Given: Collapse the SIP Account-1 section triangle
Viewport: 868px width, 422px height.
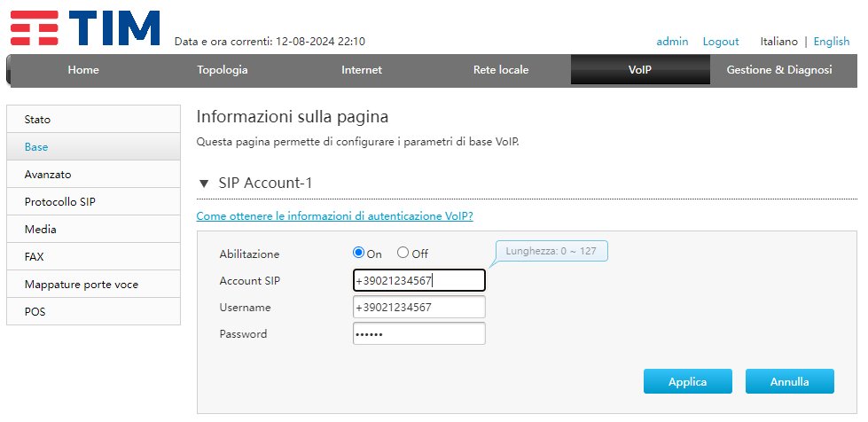Looking at the screenshot, I should pyautogui.click(x=204, y=184).
